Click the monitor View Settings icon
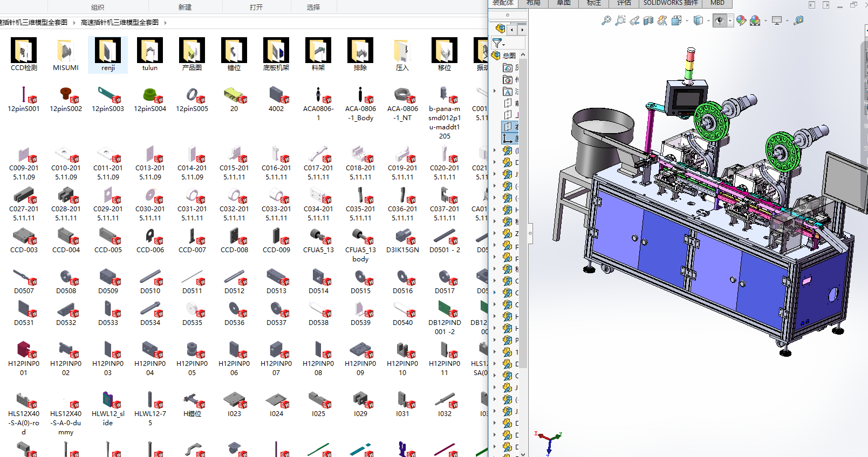This screenshot has width=868, height=457. click(777, 20)
